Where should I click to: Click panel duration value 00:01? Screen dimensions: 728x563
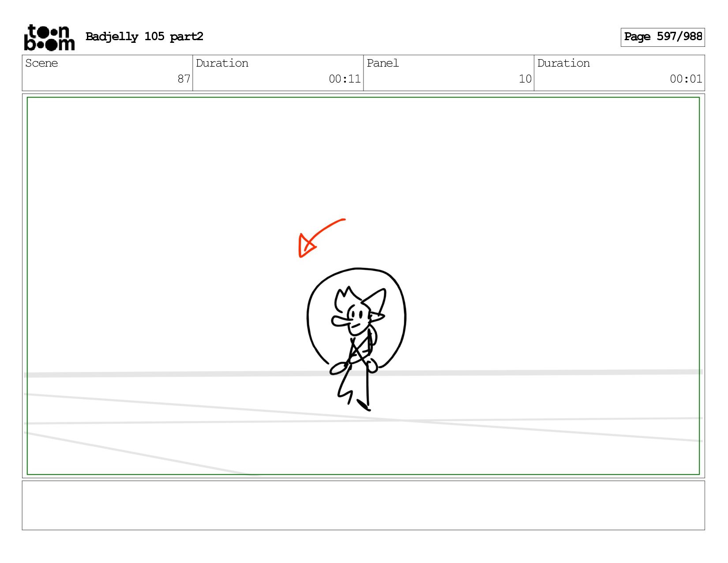686,79
